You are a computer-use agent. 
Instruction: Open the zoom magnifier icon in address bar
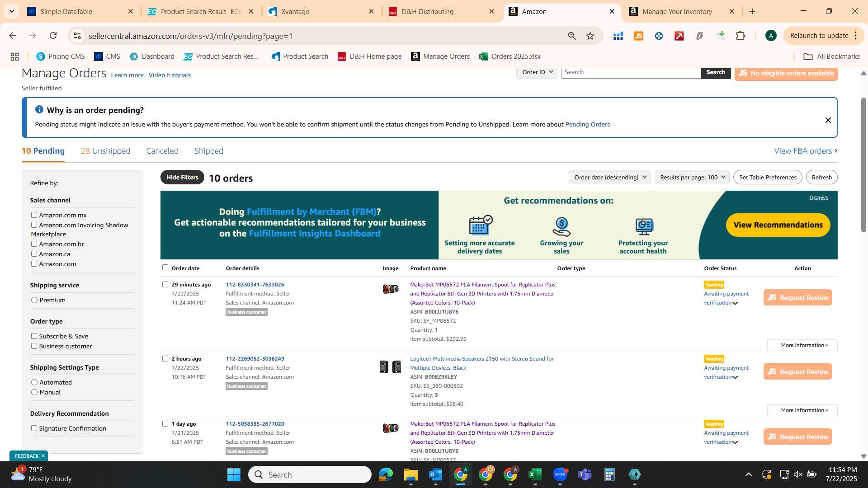572,36
